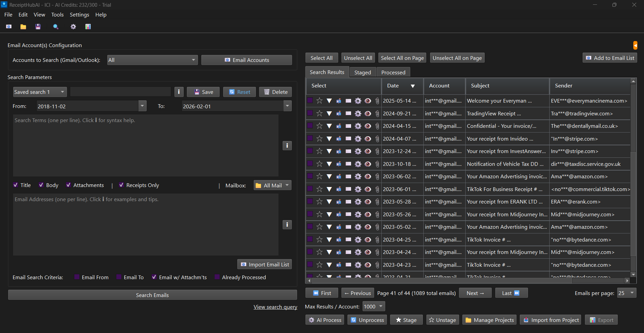This screenshot has width=644, height=333.
Task: Click the mailbox icon on the Welcome your Everyman row
Action: pos(338,101)
